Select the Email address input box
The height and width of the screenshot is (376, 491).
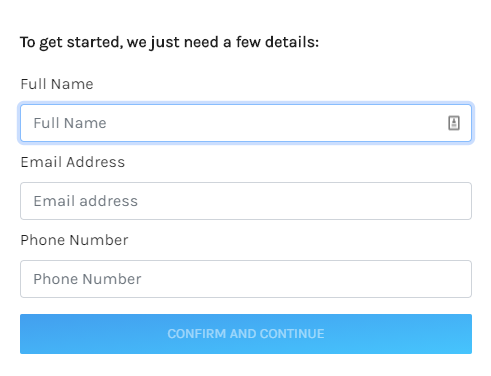point(246,201)
